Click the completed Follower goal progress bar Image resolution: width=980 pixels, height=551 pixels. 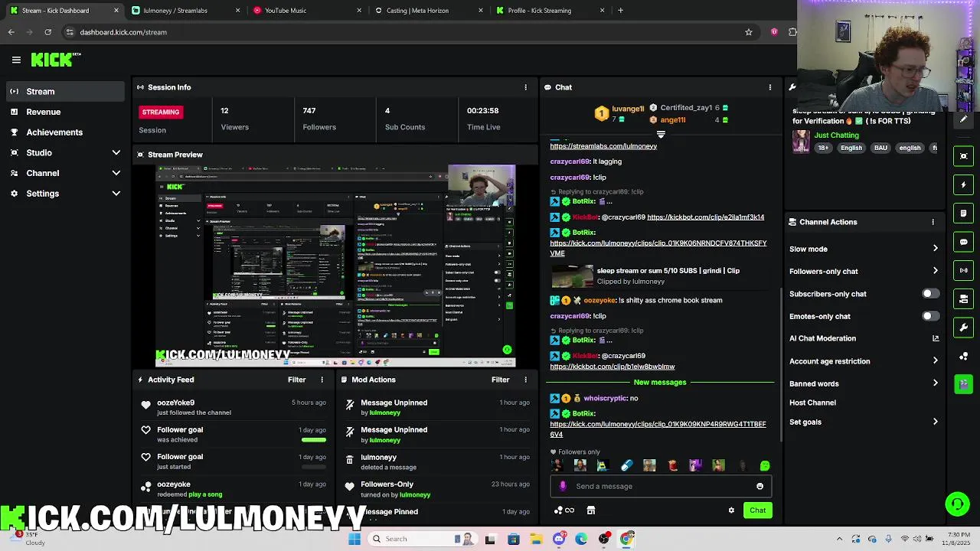click(314, 439)
